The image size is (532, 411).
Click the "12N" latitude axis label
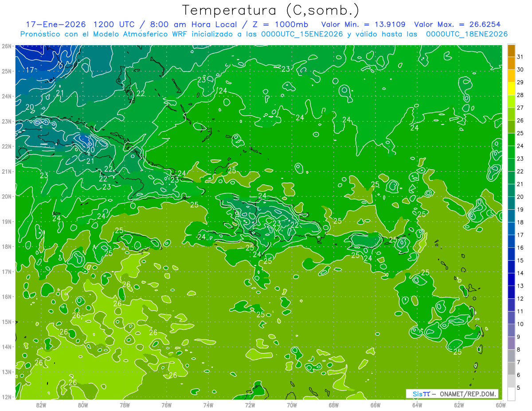pos(7,397)
